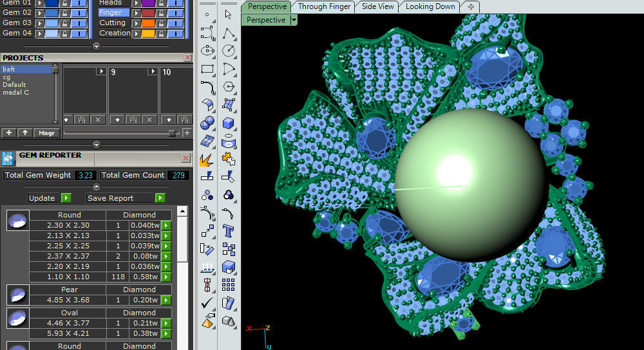This screenshot has height=350, width=644.
Task: Select the solid Box tool
Action: (x=229, y=123)
